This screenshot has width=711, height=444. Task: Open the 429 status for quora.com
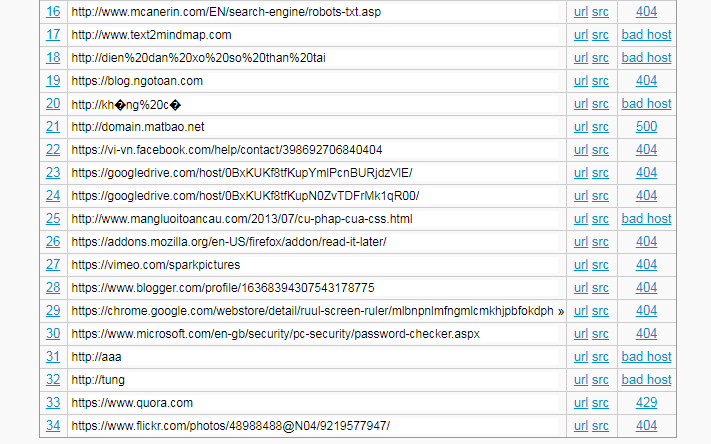point(646,403)
